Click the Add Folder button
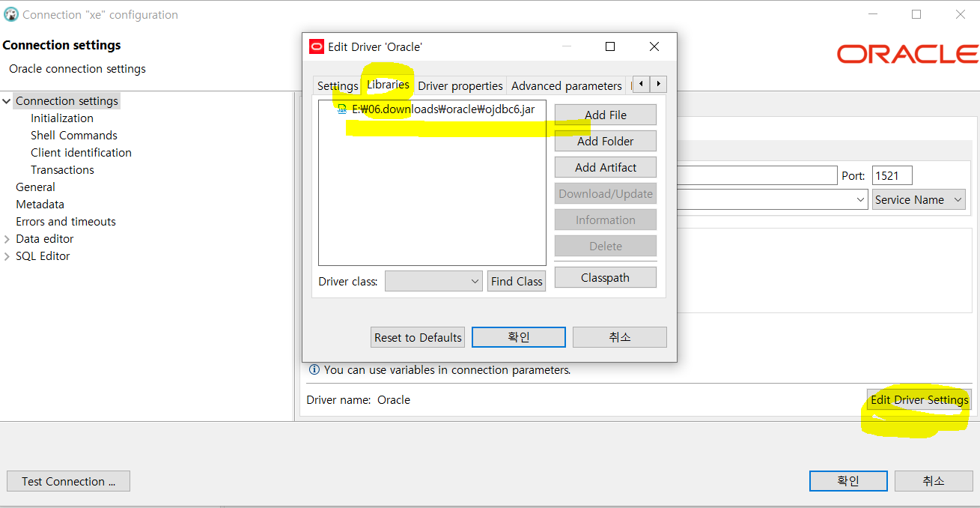The image size is (980, 508). tap(606, 141)
